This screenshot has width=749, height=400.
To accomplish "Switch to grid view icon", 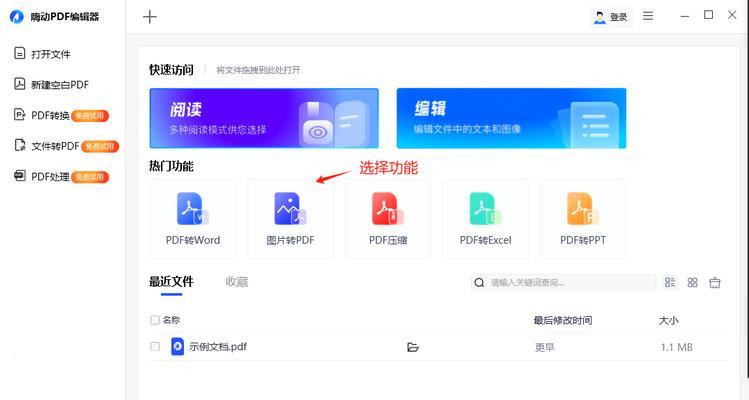I will tap(693, 282).
